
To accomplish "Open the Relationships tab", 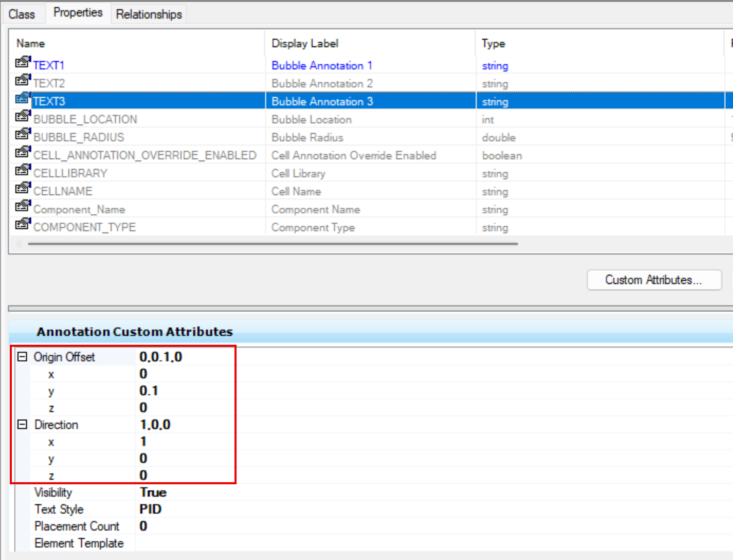I will pyautogui.click(x=149, y=14).
